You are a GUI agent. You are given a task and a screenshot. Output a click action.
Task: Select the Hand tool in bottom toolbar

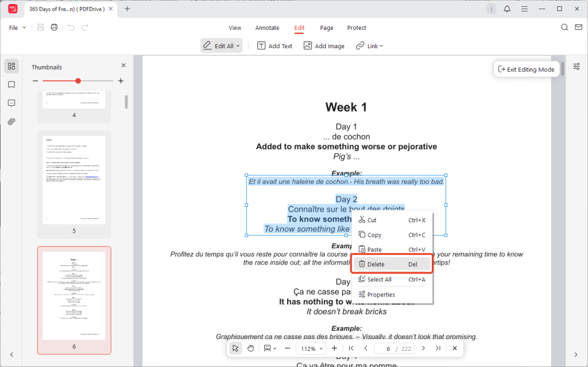(250, 348)
